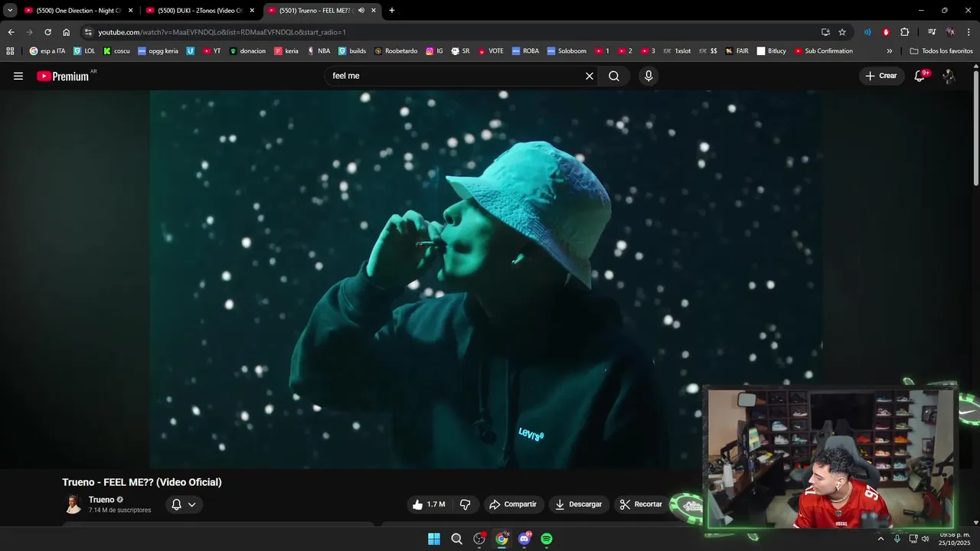Viewport: 980px width, 551px height.
Task: Open a new browser tab
Action: point(392,11)
